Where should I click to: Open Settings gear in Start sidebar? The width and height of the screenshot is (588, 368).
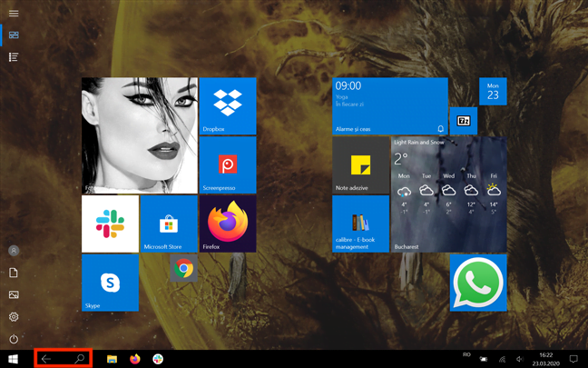click(x=14, y=317)
